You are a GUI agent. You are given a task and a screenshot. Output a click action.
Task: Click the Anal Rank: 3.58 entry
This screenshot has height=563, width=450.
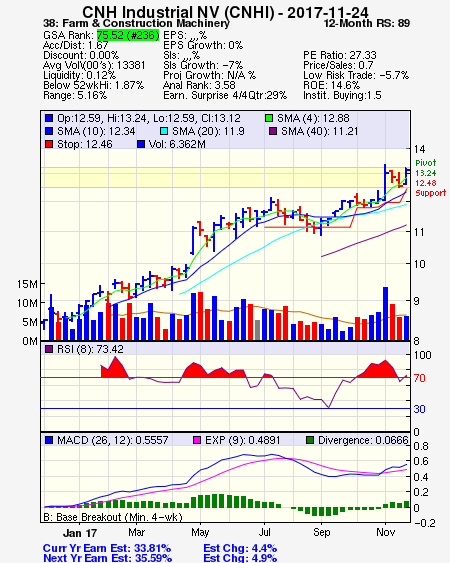pyautogui.click(x=199, y=85)
